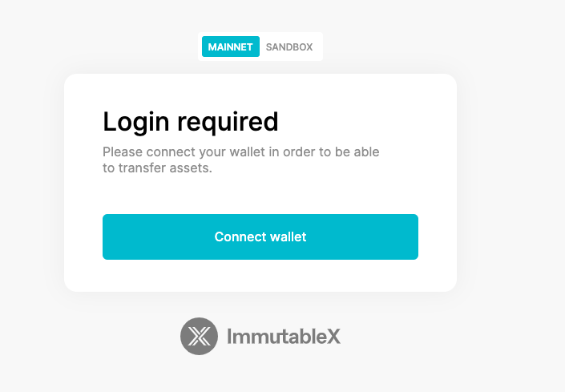Image resolution: width=565 pixels, height=392 pixels.
Task: Click the word 'wallet' in Connect wallet button
Action: point(288,236)
